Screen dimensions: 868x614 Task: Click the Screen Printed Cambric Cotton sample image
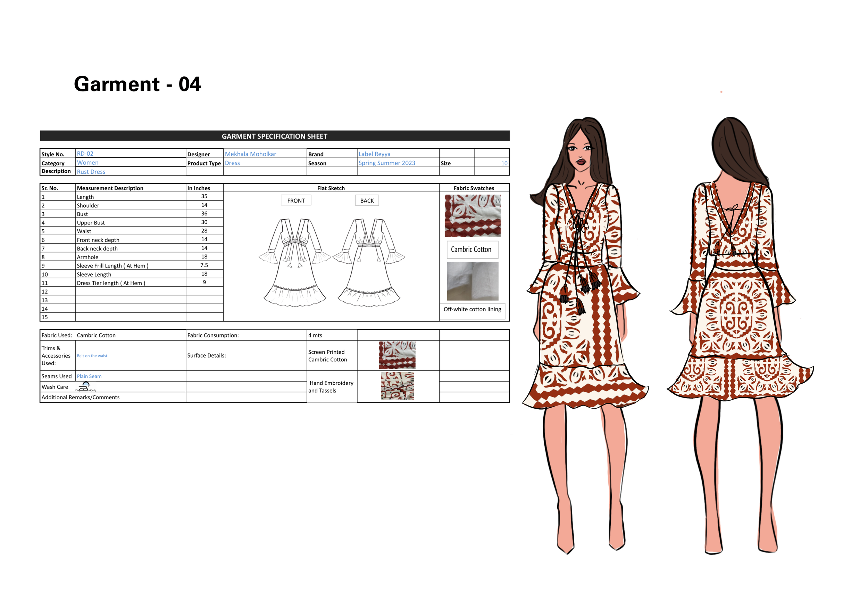(397, 355)
